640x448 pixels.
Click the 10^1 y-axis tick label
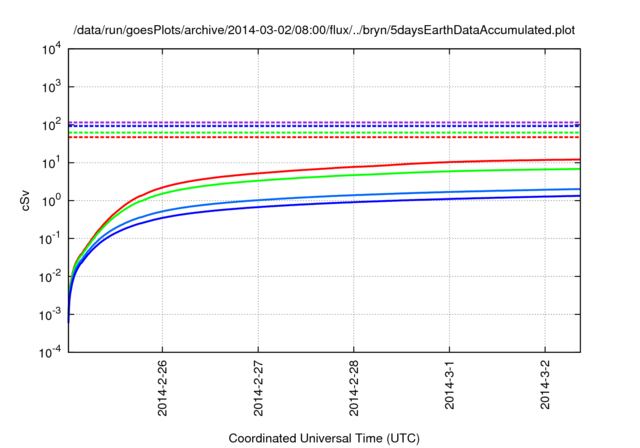coord(51,162)
